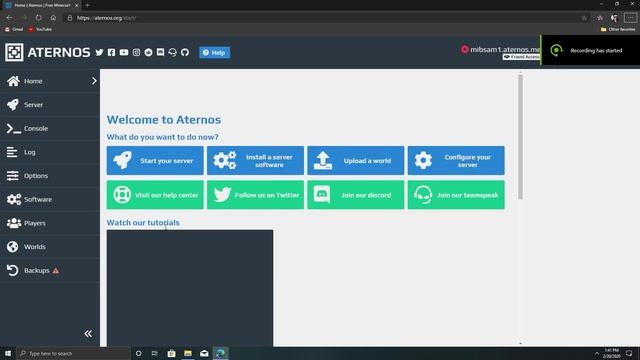Click the browser home icon
This screenshot has width=640, height=360.
pos(53,18)
